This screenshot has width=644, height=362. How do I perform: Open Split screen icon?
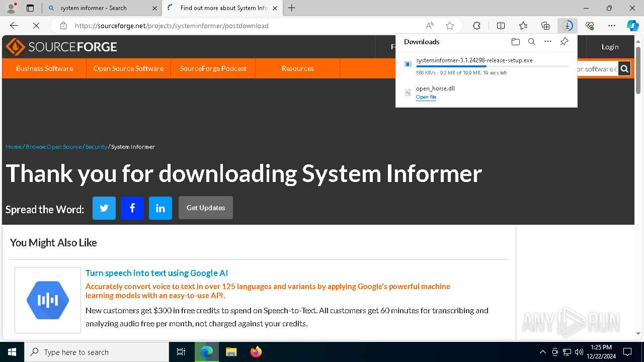point(501,26)
